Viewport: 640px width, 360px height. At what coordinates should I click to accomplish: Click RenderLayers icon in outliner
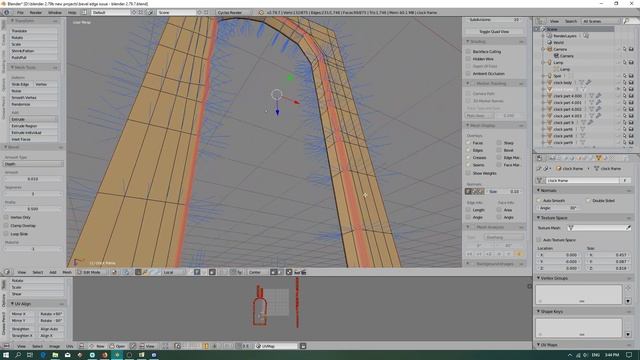tap(549, 36)
